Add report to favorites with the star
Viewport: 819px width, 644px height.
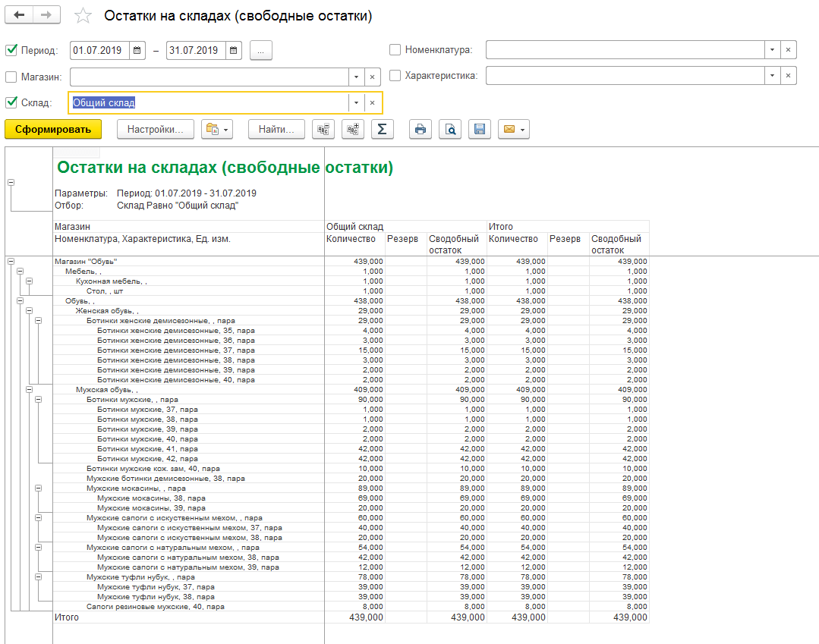[83, 16]
